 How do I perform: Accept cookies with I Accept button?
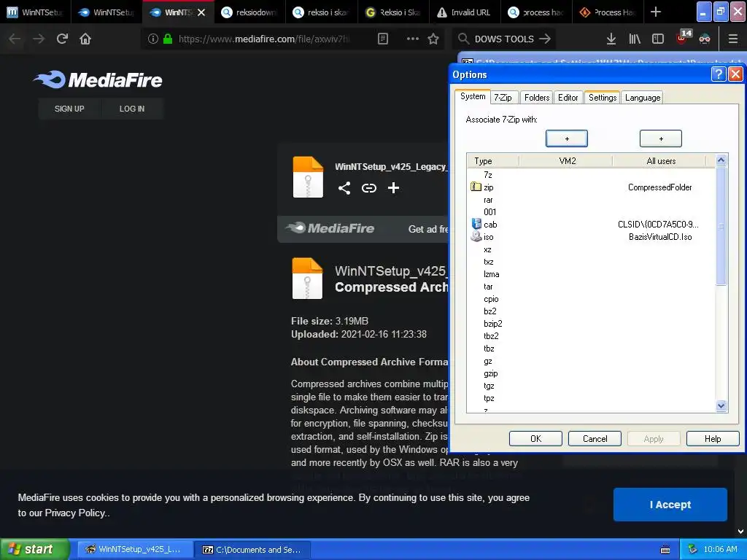[670, 505]
